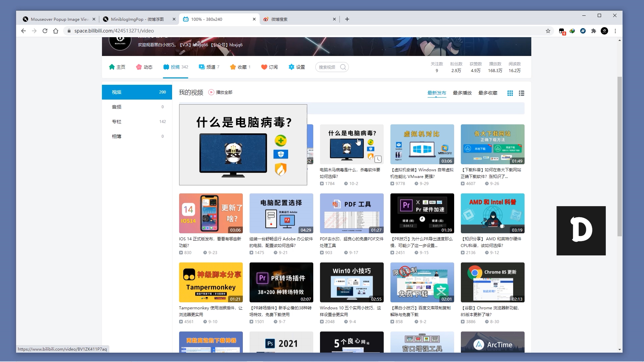Select 视频 200 in the left sidebar
The image size is (644, 362).
[x=137, y=92]
